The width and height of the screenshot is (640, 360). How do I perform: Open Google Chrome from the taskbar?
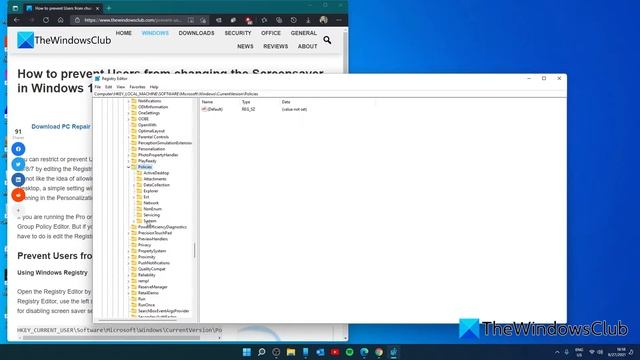(x=379, y=352)
